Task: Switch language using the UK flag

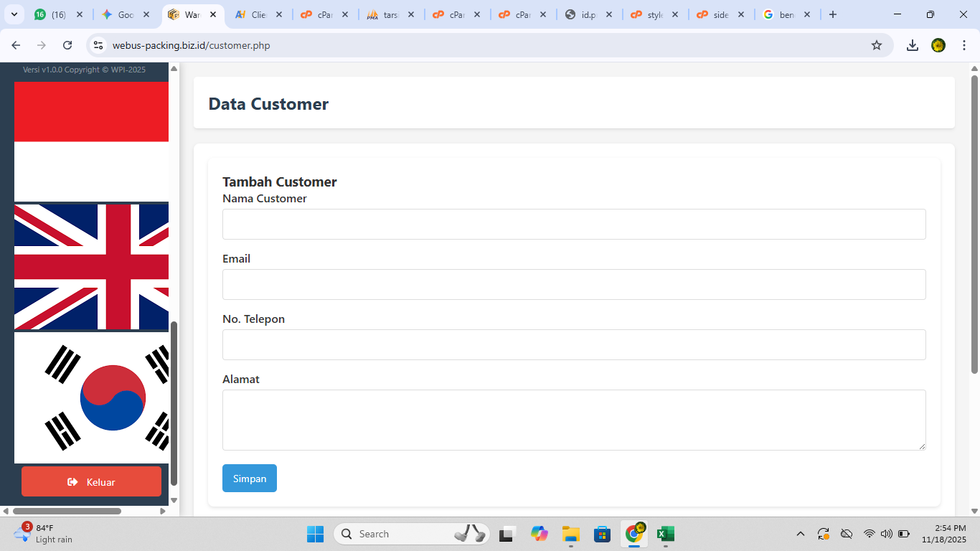Action: pyautogui.click(x=91, y=267)
